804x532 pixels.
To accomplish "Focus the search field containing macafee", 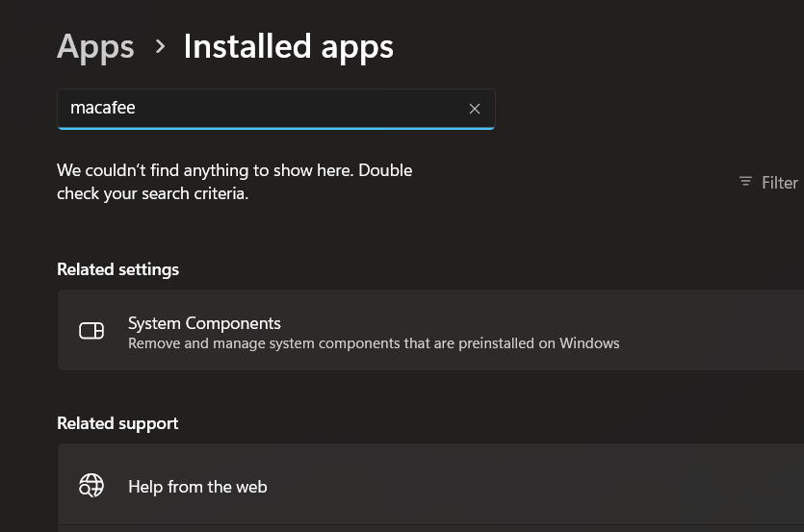I will coord(289,109).
